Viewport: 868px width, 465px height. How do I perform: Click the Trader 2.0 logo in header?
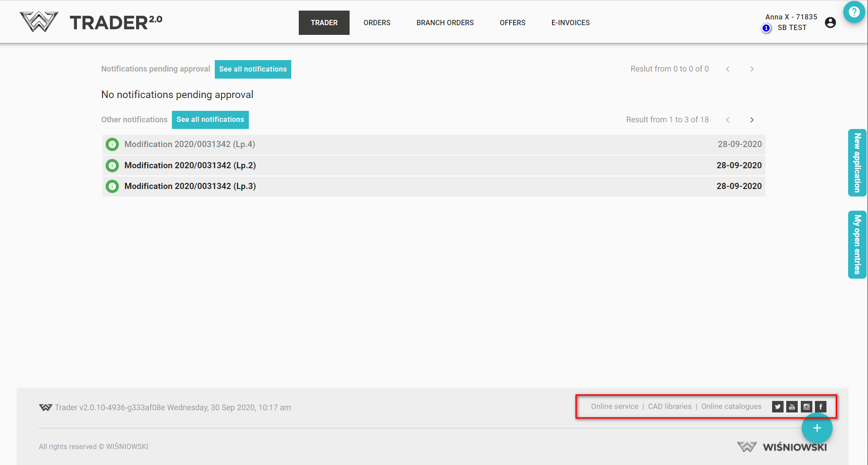tap(91, 22)
